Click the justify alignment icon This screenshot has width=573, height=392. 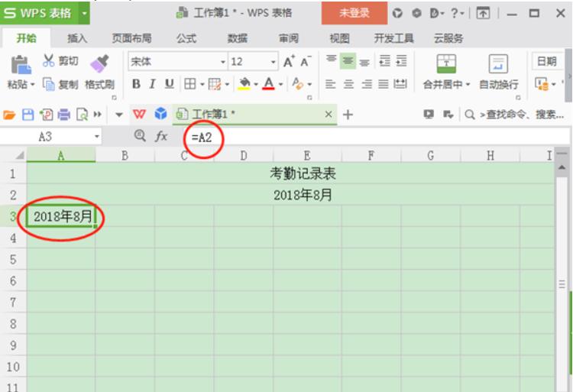pyautogui.click(x=384, y=84)
